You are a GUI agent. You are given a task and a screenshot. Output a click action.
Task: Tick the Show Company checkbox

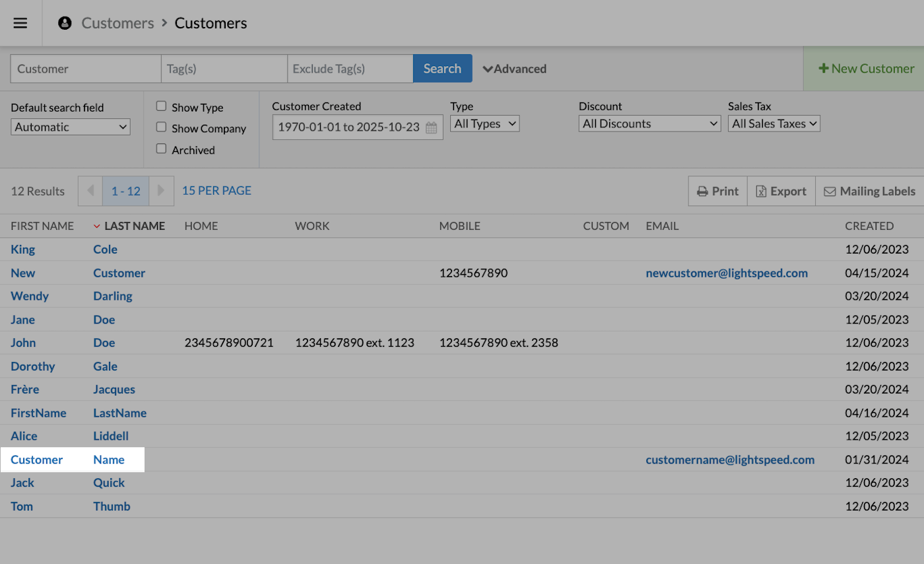(x=161, y=127)
